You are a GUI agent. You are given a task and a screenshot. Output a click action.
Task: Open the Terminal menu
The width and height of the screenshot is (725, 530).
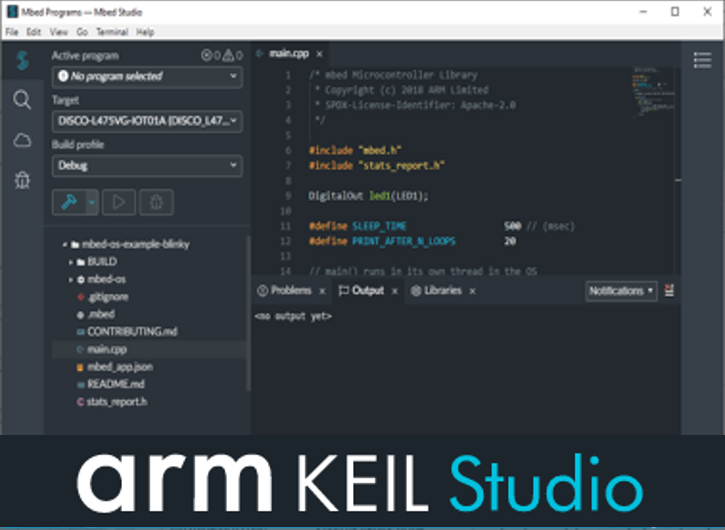(112, 32)
